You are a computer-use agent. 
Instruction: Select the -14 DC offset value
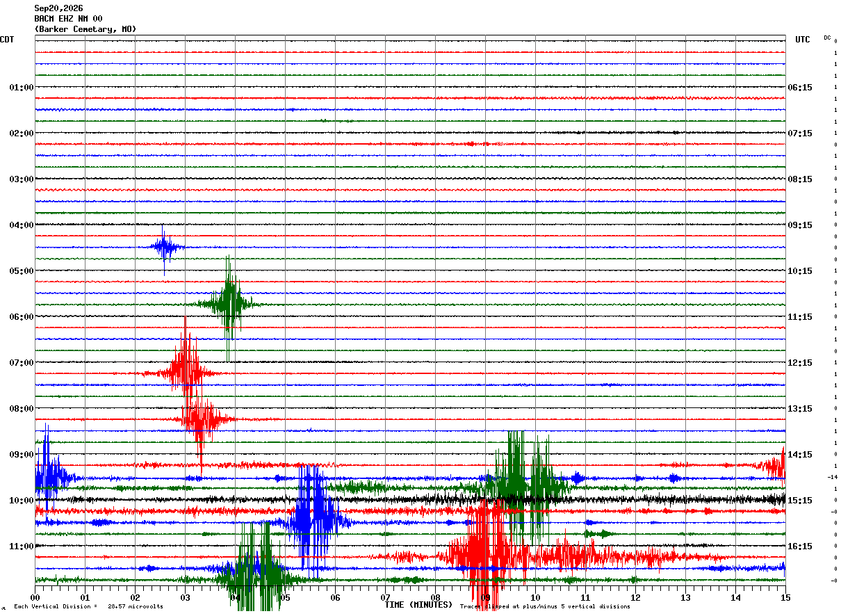point(832,477)
